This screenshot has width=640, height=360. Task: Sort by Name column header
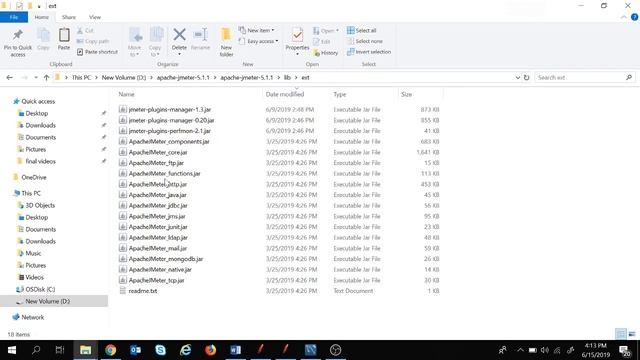point(127,94)
